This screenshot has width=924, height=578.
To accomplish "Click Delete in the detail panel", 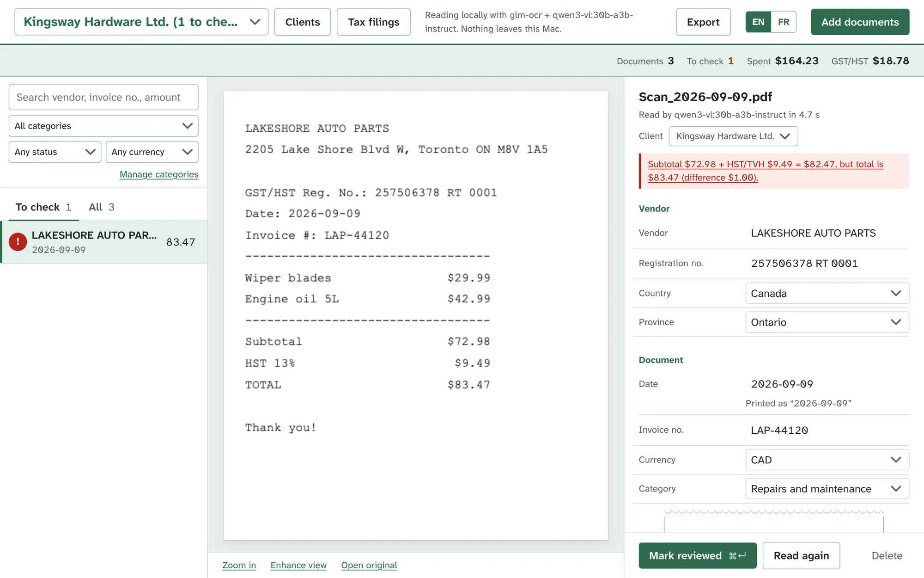I will click(x=887, y=555).
